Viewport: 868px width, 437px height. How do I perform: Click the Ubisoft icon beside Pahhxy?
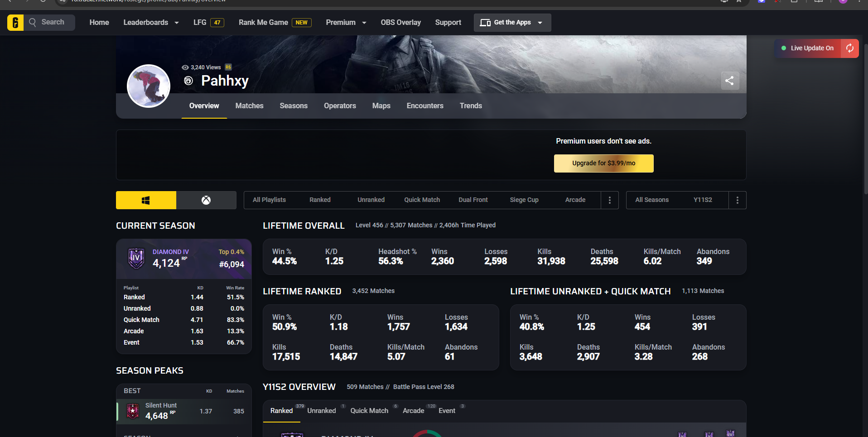pos(188,81)
